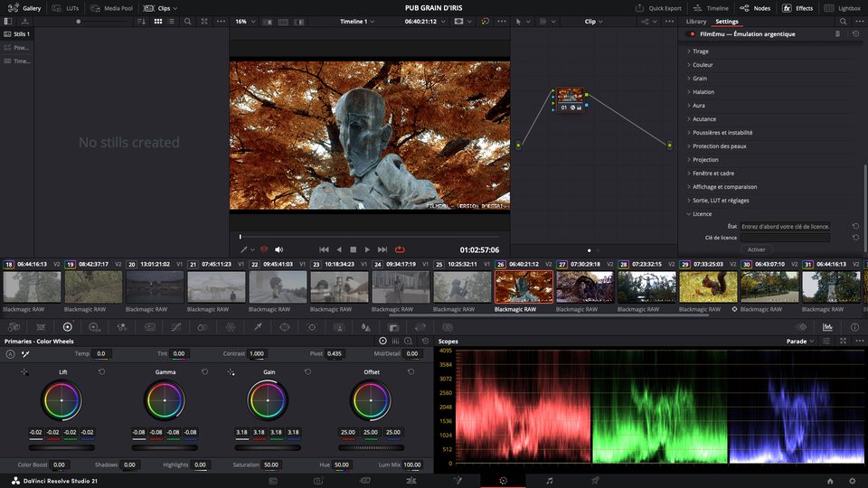This screenshot has width=868, height=488.
Task: Reset the Gamma color wheel
Action: (205, 371)
